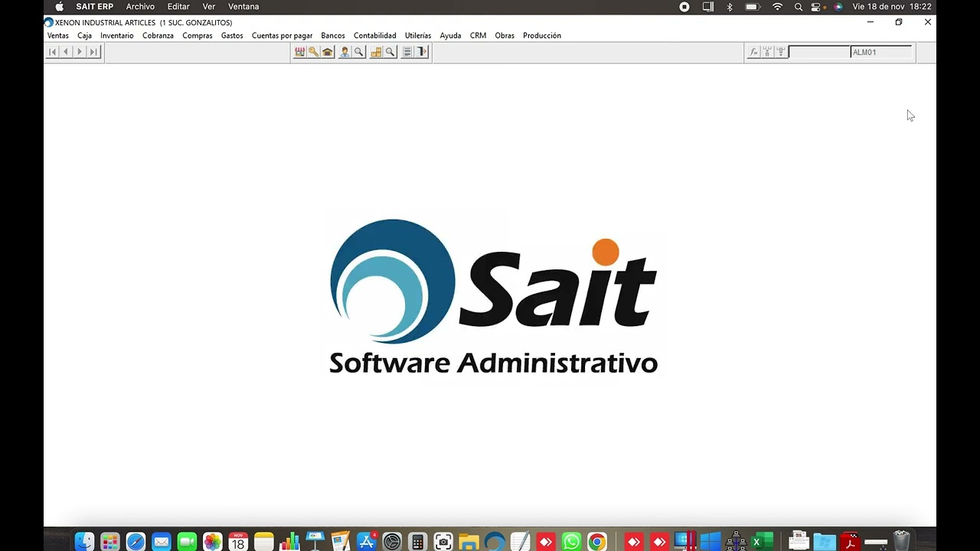Open the store point-of-sale toolbar icon
Viewport: 980px width, 551px height.
299,52
